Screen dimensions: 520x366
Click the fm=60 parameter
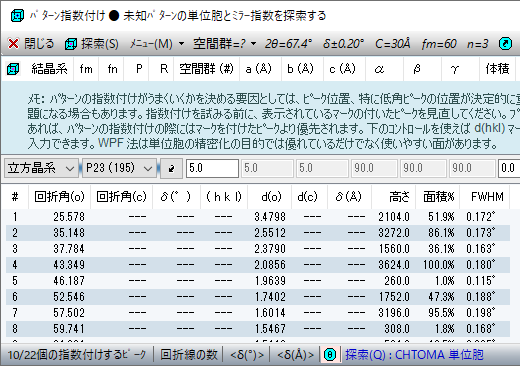tap(439, 44)
